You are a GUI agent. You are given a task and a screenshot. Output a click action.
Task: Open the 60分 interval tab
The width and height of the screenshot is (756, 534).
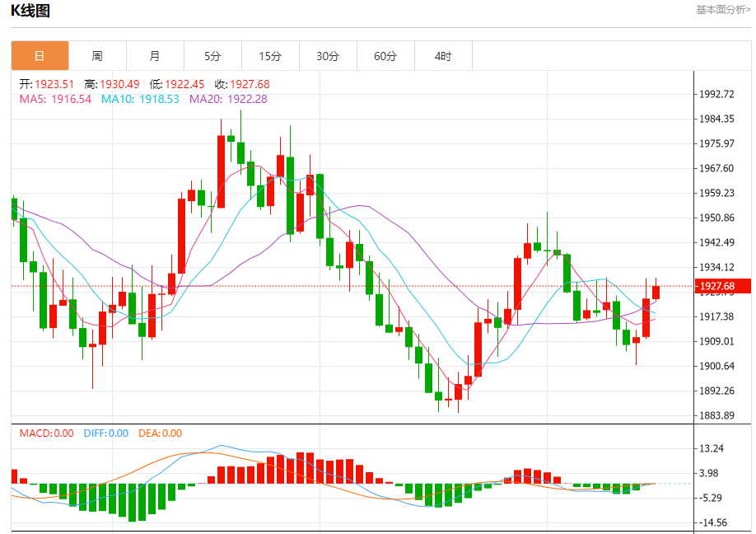pyautogui.click(x=385, y=56)
